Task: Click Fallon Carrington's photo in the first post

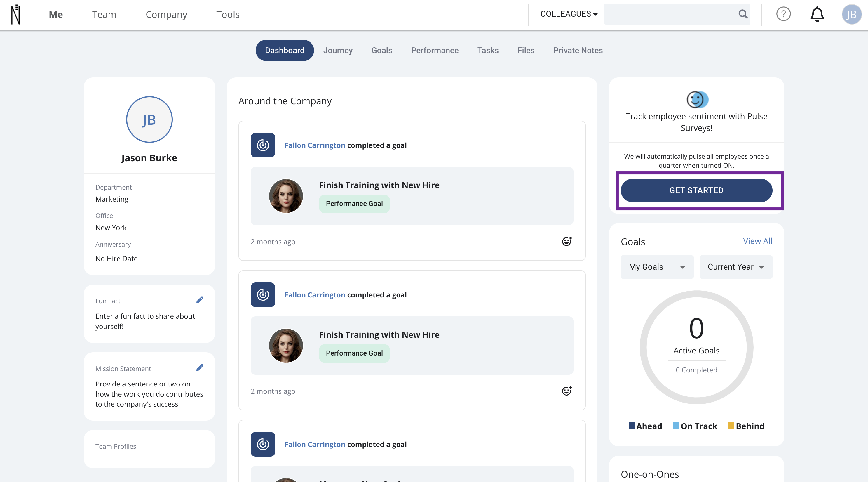Action: click(x=286, y=196)
